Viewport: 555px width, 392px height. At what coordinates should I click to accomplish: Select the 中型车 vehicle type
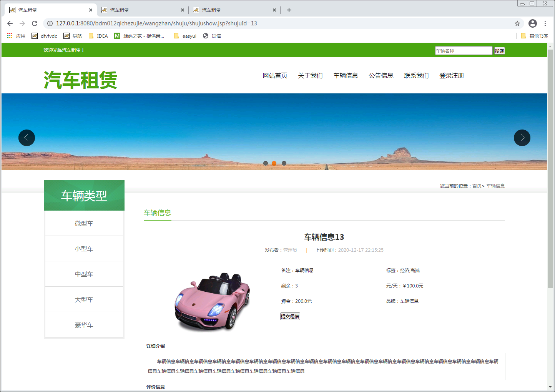pos(84,274)
